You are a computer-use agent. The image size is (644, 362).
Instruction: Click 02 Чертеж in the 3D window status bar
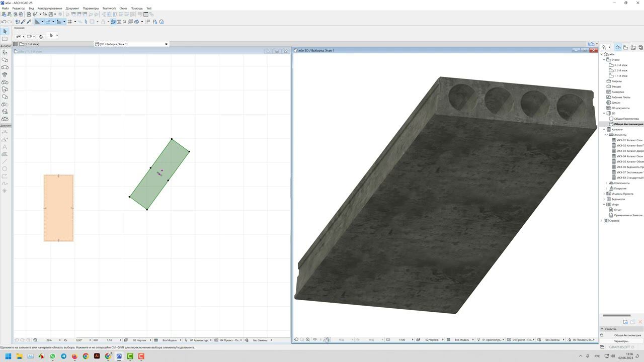432,340
